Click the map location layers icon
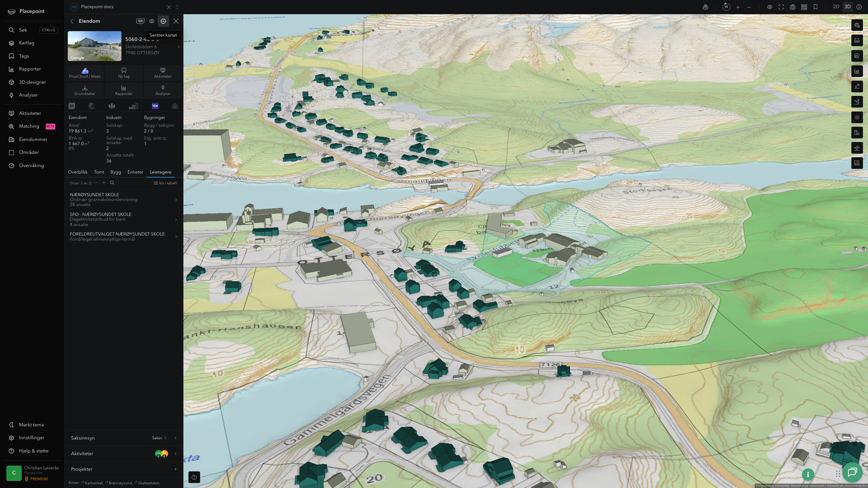Screen dimensions: 868x488 [x=706, y=7]
